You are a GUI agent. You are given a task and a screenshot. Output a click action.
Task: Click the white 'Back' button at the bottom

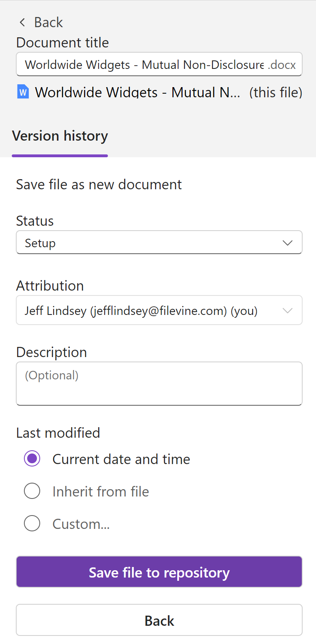[x=159, y=620]
